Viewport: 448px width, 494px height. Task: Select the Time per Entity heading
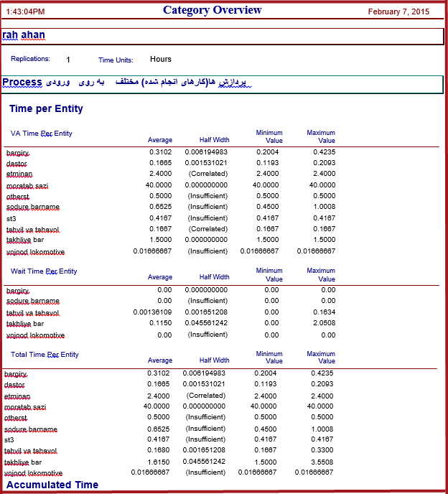(x=46, y=108)
